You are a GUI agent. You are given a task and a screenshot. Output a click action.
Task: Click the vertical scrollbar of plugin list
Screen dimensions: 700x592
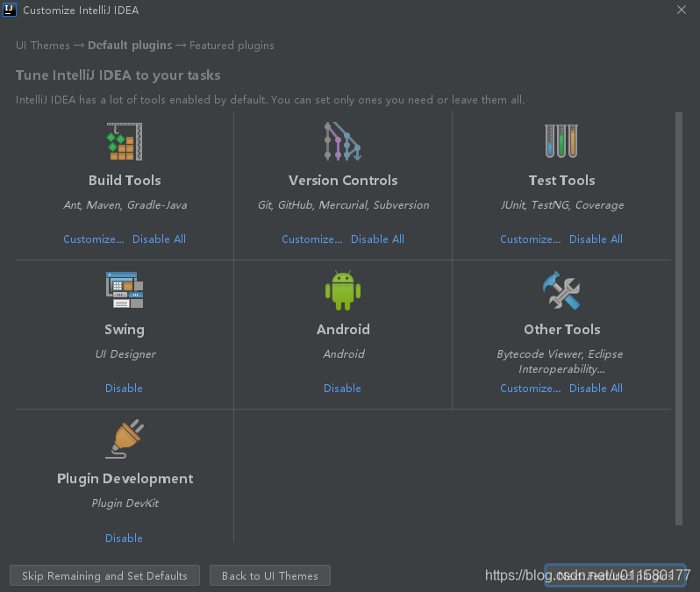[x=679, y=318]
